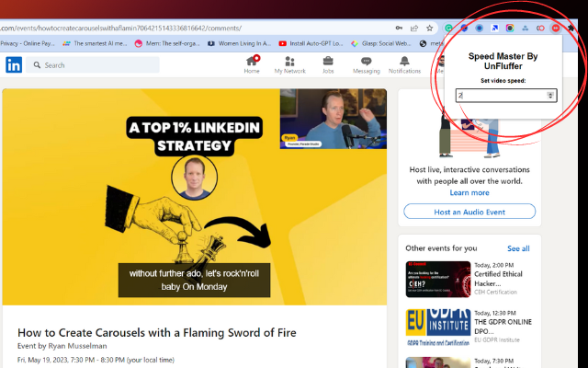Click the event video caption overlay
Screen dimensions: 588x368
tap(194, 280)
